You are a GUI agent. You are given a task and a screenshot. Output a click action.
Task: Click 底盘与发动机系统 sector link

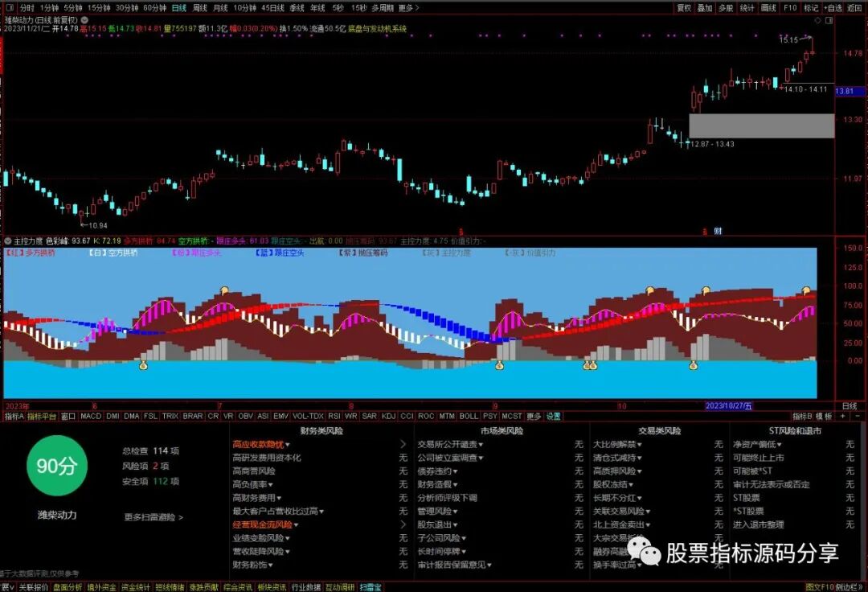tap(377, 28)
